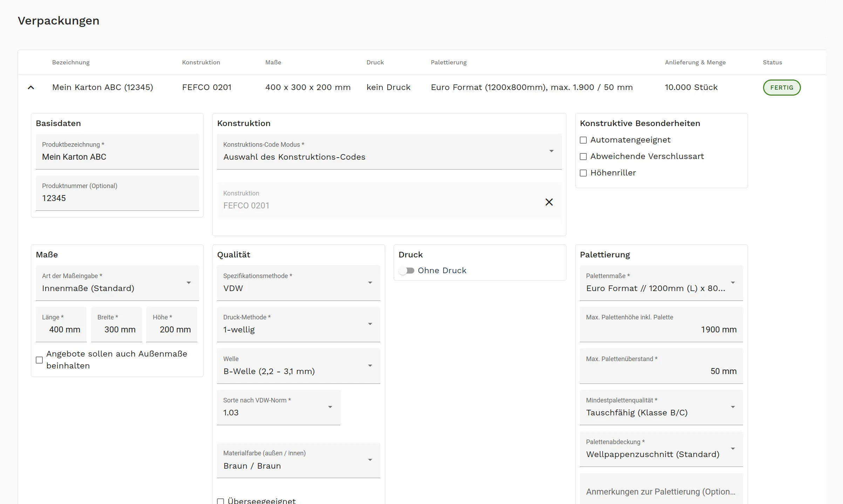The width and height of the screenshot is (843, 504).
Task: Open Sorte nach VDW-Norm dropdown
Action: click(278, 407)
